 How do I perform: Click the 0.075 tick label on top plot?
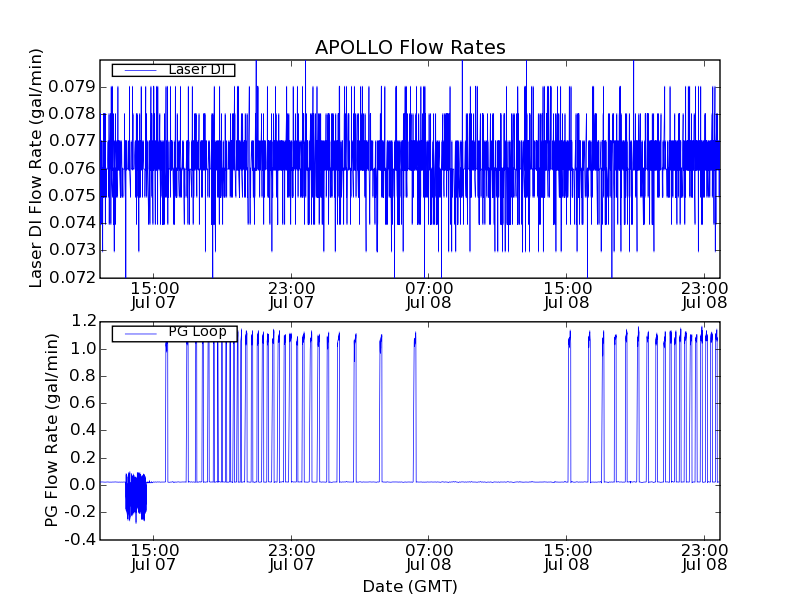[x=72, y=195]
